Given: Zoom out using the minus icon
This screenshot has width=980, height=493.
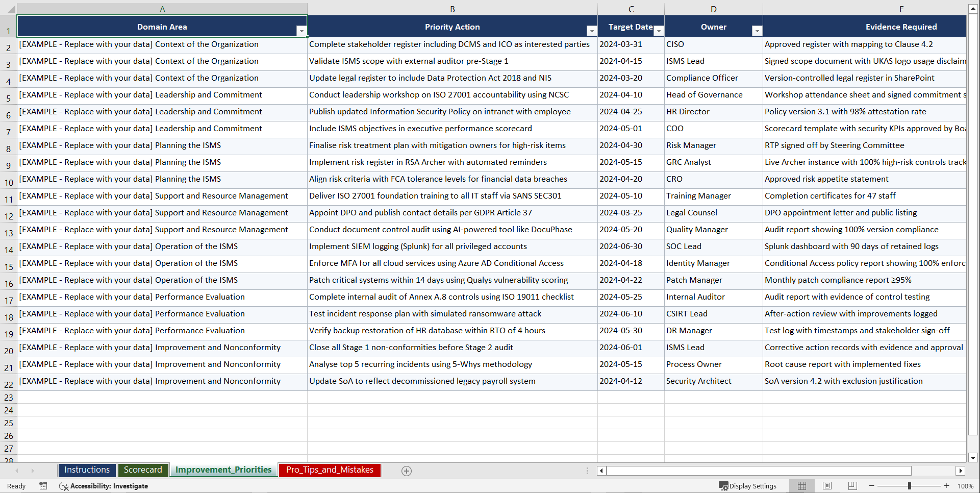Looking at the screenshot, I should 871,486.
